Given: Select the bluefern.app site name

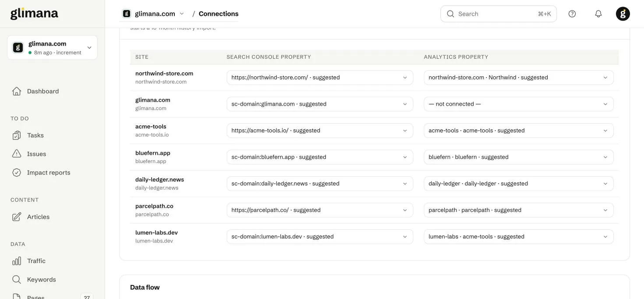Looking at the screenshot, I should coord(153,153).
